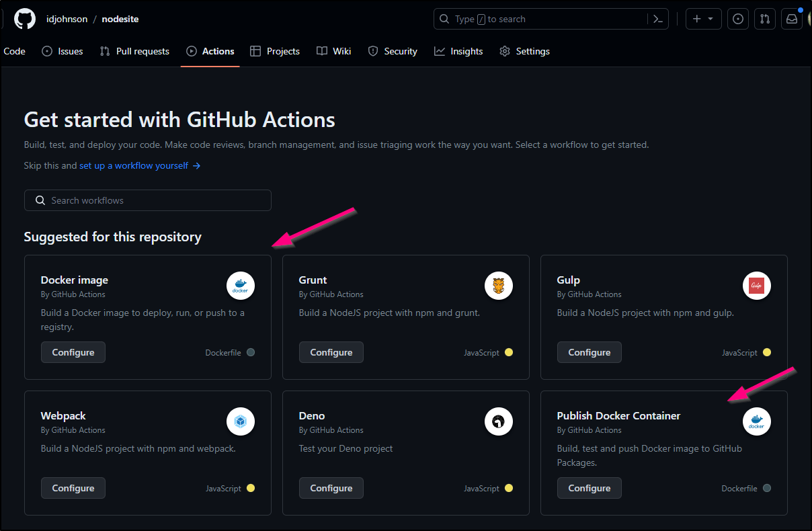Go to the Code tab
Image resolution: width=812 pixels, height=531 pixels.
click(14, 51)
